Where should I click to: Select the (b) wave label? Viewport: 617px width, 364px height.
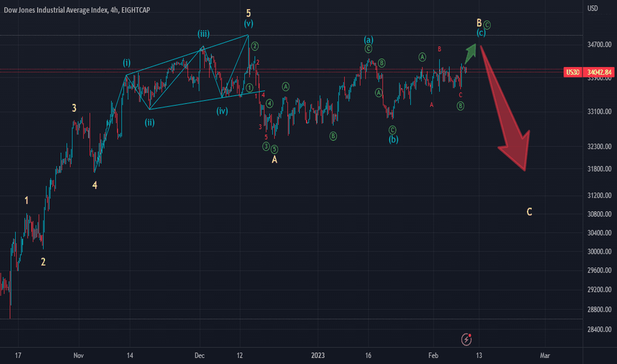tap(393, 139)
